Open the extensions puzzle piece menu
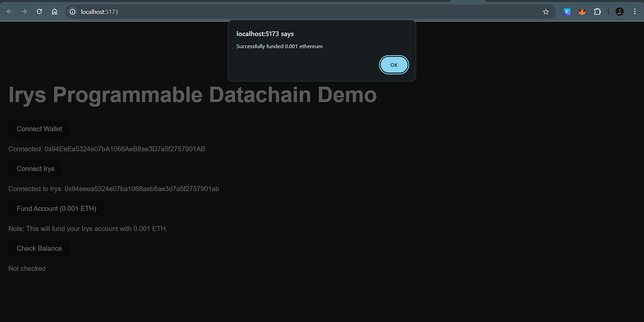The width and height of the screenshot is (644, 322). coord(597,12)
